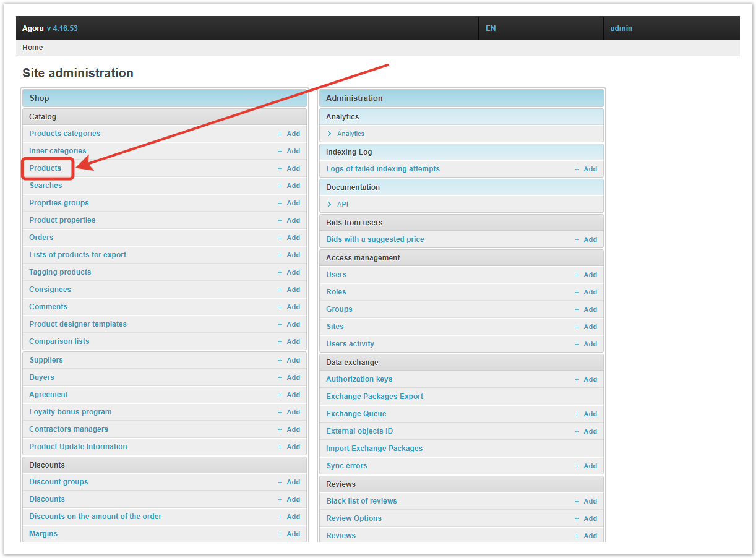Add a new Roles entry
This screenshot has width=756, height=558.
586,292
